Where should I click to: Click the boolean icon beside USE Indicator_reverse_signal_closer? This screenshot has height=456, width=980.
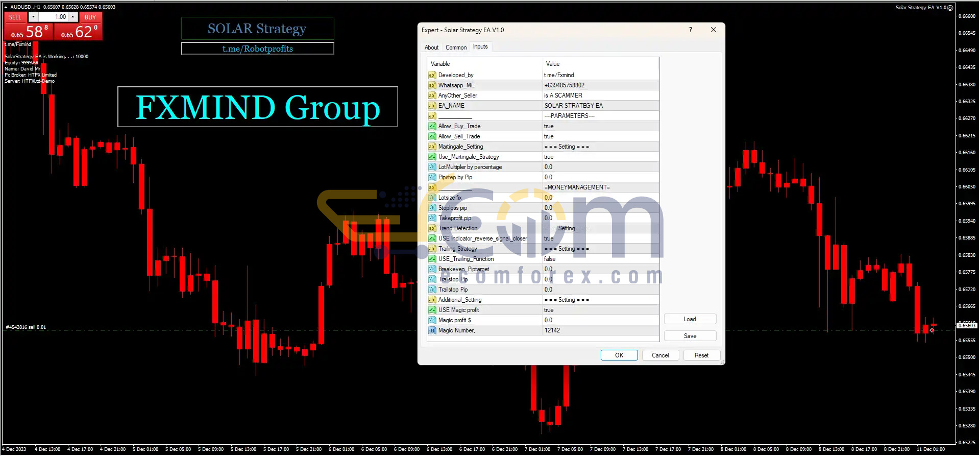pos(432,238)
